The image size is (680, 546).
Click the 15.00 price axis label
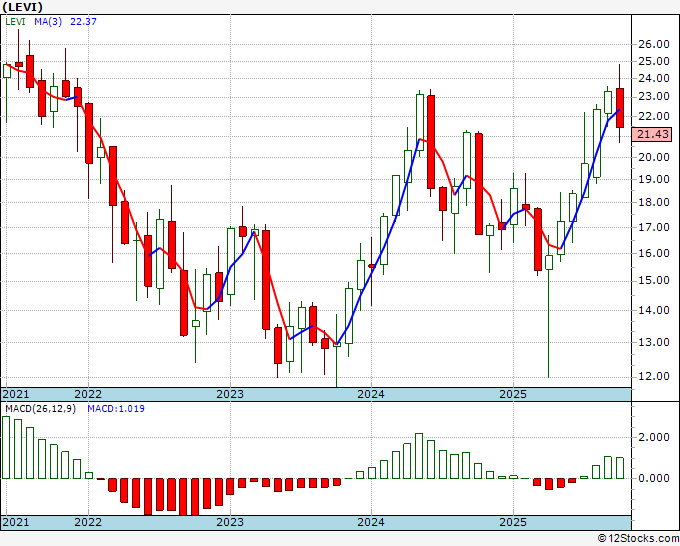point(654,281)
